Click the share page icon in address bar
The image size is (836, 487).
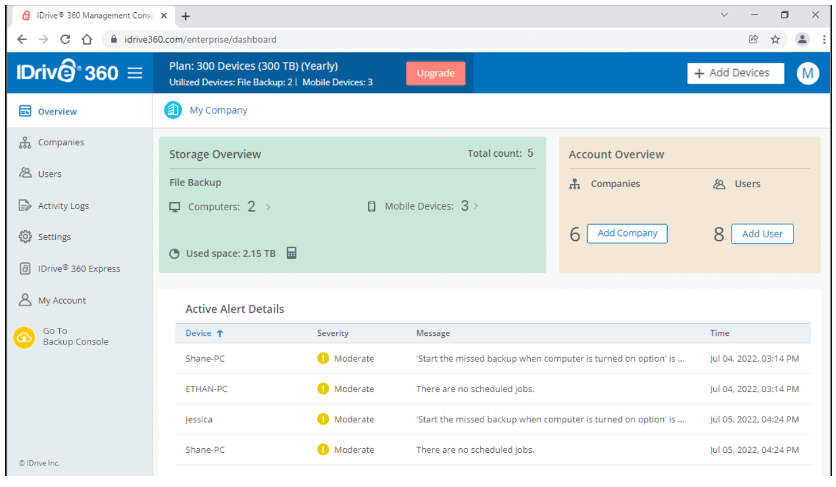[x=753, y=39]
